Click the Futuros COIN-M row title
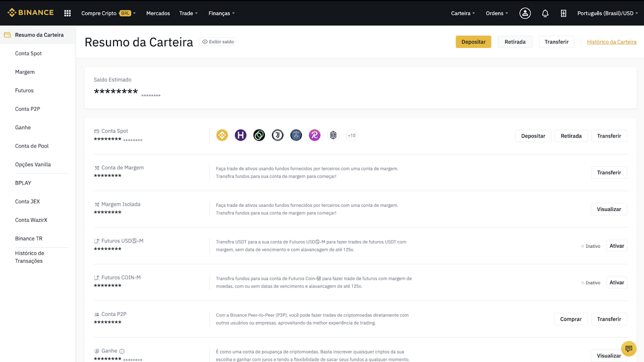This screenshot has width=644, height=362. 121,278
